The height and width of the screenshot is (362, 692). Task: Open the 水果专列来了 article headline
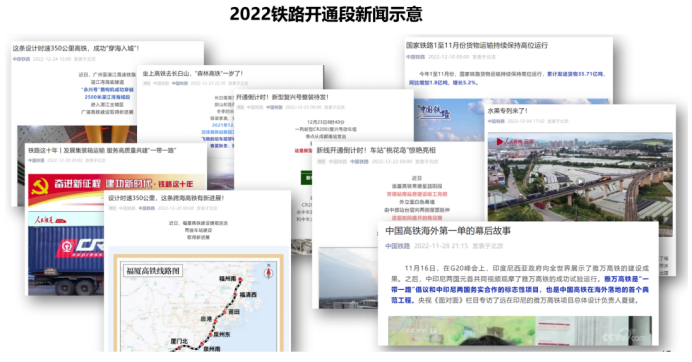point(507,111)
